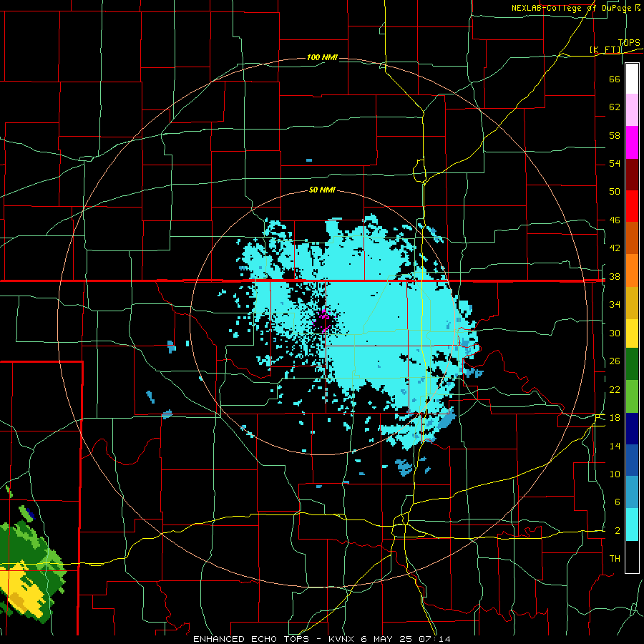Click the '[K FT]' units label
The height and width of the screenshot is (644, 644).
(x=605, y=49)
